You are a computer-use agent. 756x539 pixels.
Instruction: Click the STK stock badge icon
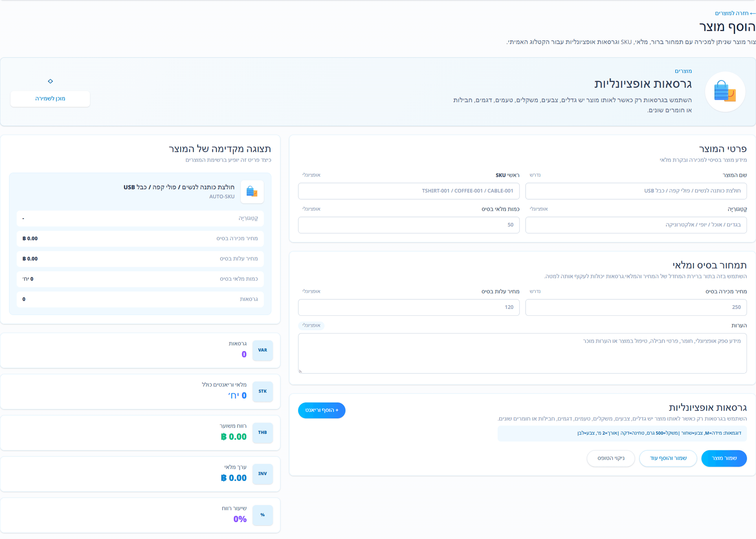click(263, 391)
